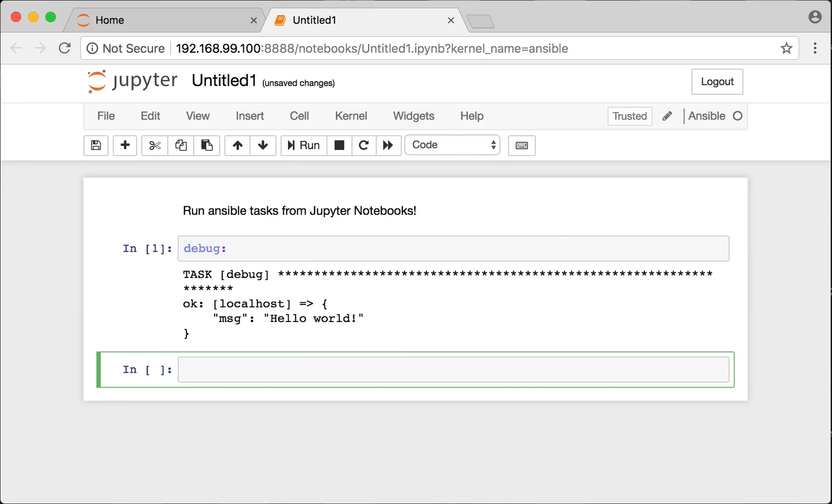Screen dimensions: 832x504
Task: Open the Widgets menu
Action: (414, 116)
